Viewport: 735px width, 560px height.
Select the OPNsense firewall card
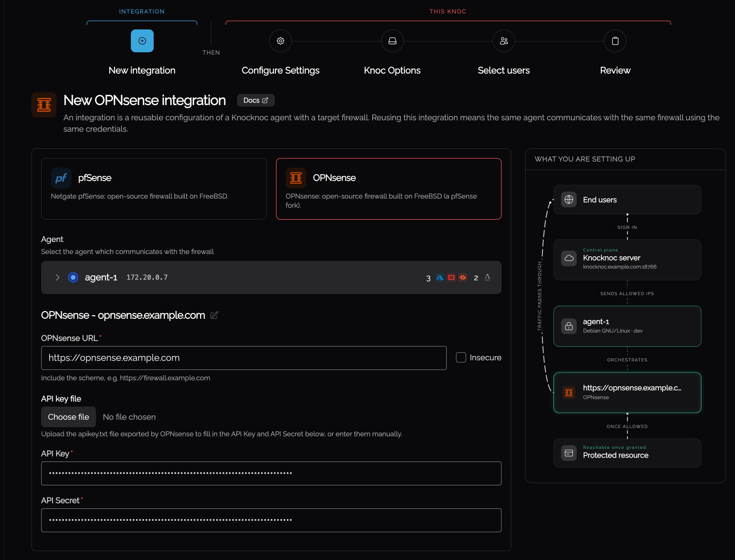[388, 189]
